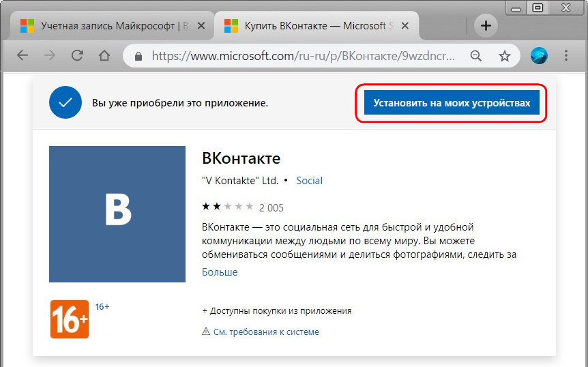Click the browser Back arrow
This screenshot has width=588, height=367.
point(23,56)
